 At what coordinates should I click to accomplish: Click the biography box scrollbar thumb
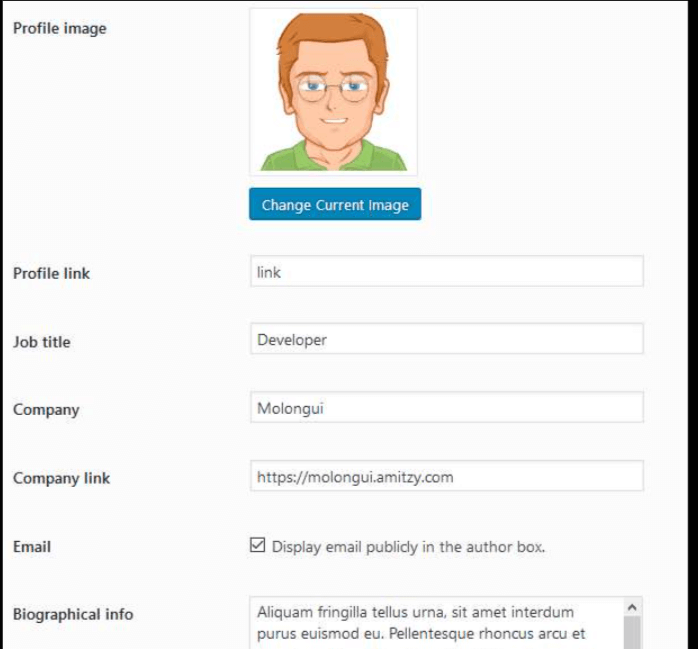pyautogui.click(x=632, y=633)
